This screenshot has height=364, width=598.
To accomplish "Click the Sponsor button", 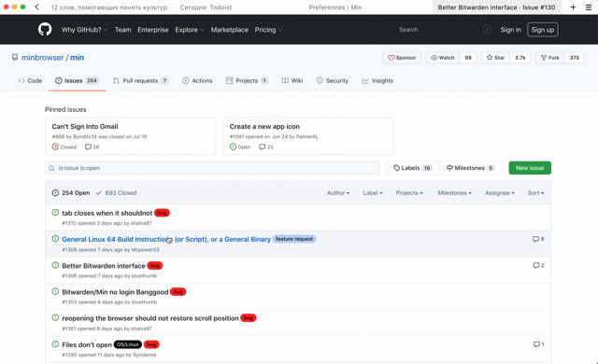I will 402,58.
